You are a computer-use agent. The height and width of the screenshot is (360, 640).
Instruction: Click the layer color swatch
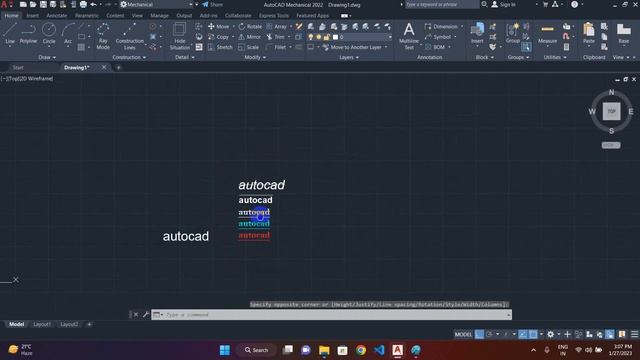[336, 37]
